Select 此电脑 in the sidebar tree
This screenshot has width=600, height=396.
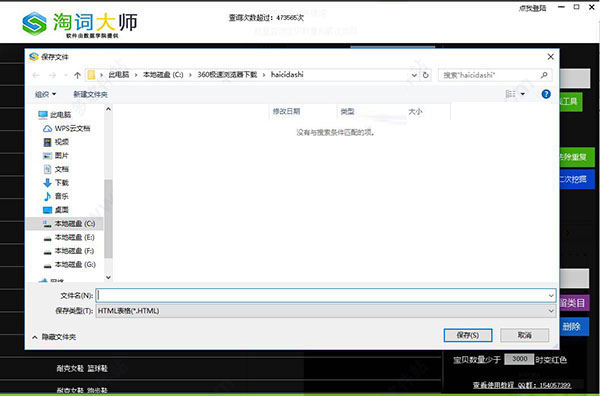[x=55, y=115]
